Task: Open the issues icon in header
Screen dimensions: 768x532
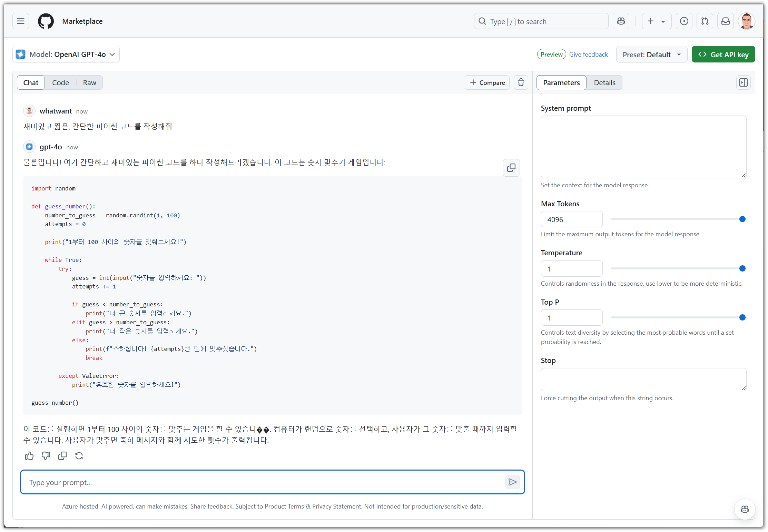Action: point(684,21)
